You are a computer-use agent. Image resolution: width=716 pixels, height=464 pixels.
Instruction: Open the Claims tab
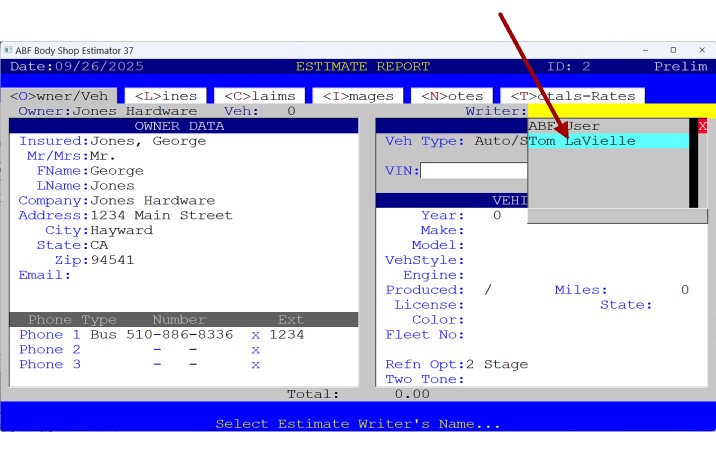258,96
